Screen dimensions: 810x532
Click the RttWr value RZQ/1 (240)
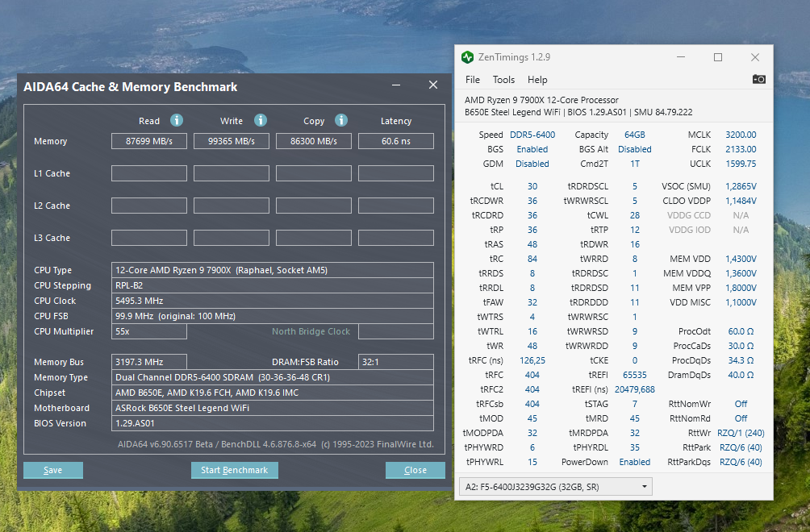[741, 433]
